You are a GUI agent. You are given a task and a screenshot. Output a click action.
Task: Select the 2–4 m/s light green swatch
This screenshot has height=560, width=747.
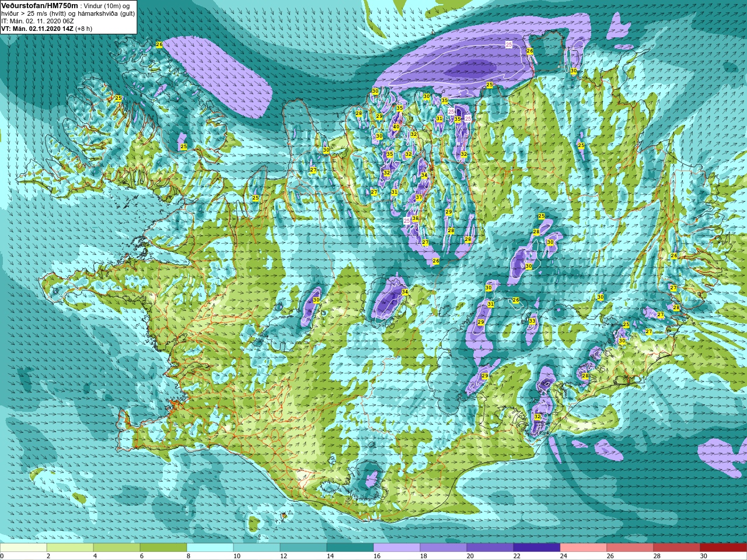70,548
